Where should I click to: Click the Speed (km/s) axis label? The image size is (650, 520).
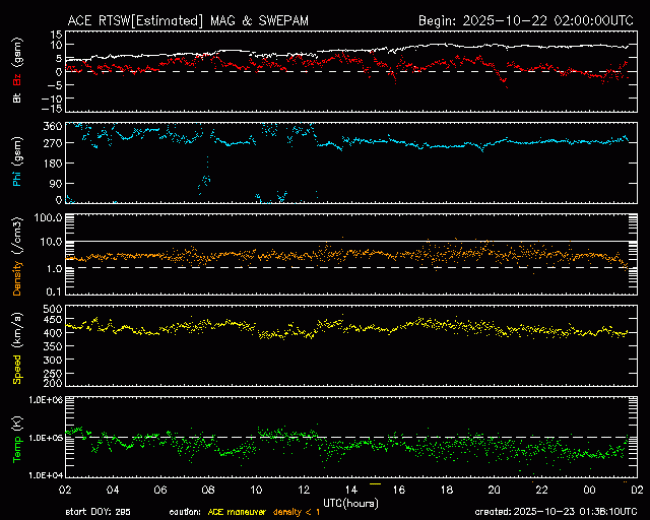pyautogui.click(x=17, y=345)
